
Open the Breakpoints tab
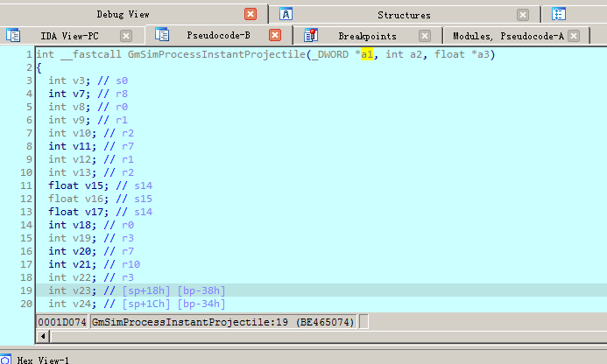coord(367,36)
